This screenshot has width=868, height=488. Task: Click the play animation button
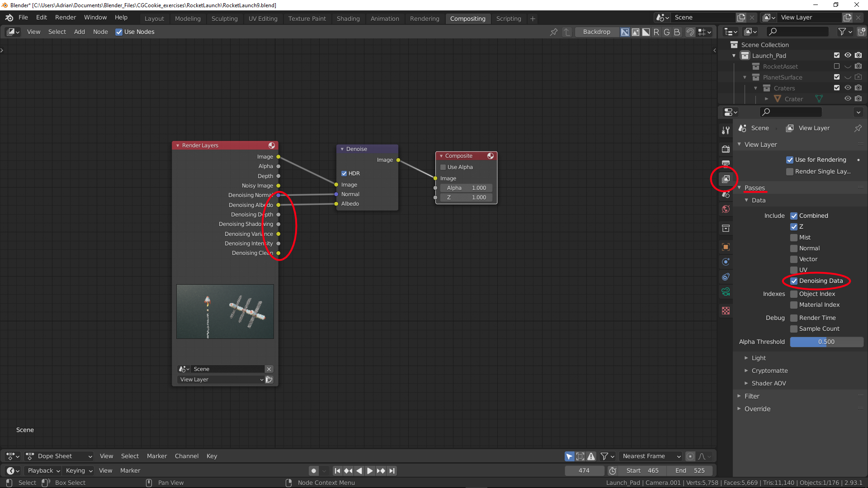point(370,471)
